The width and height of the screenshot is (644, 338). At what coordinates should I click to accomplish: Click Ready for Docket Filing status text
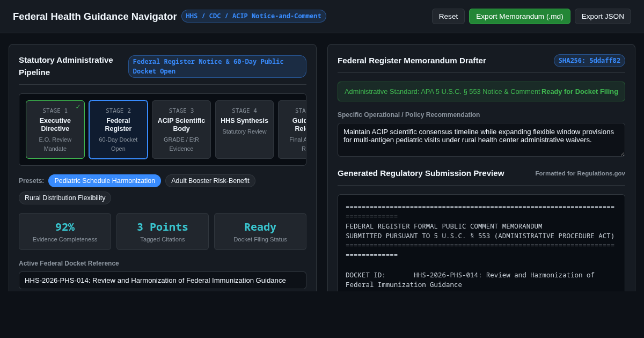coord(580,92)
